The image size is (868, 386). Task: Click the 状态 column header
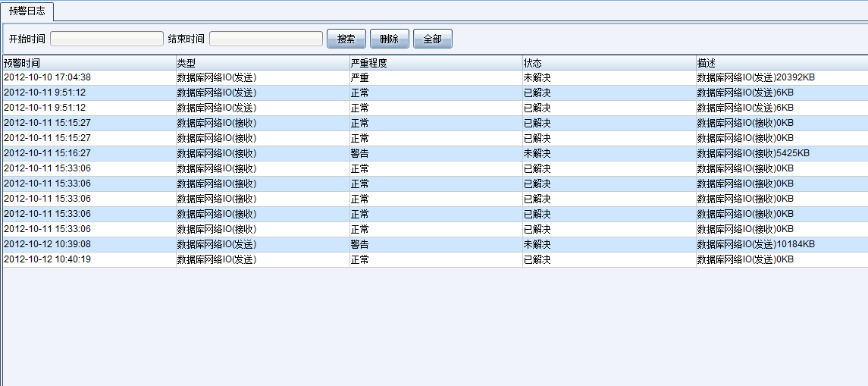pyautogui.click(x=609, y=63)
